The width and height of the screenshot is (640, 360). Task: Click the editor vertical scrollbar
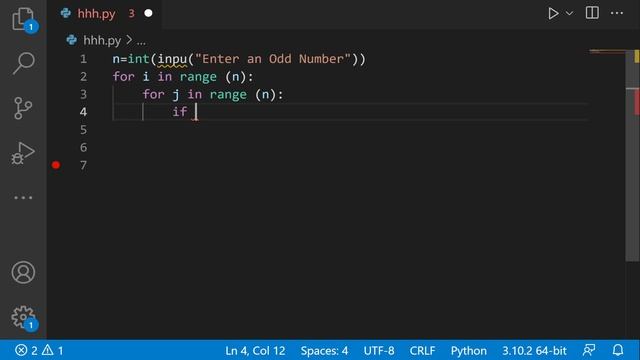point(632,155)
